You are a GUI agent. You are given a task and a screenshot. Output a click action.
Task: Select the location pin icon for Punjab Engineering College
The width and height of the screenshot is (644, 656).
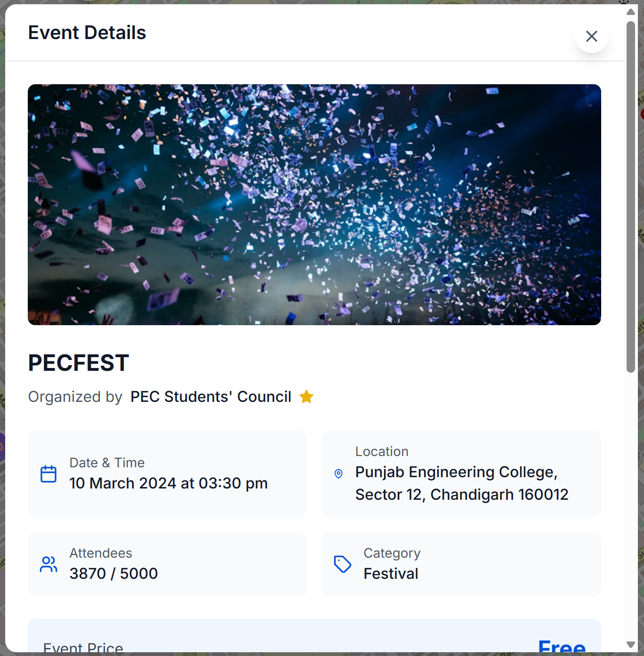(338, 474)
